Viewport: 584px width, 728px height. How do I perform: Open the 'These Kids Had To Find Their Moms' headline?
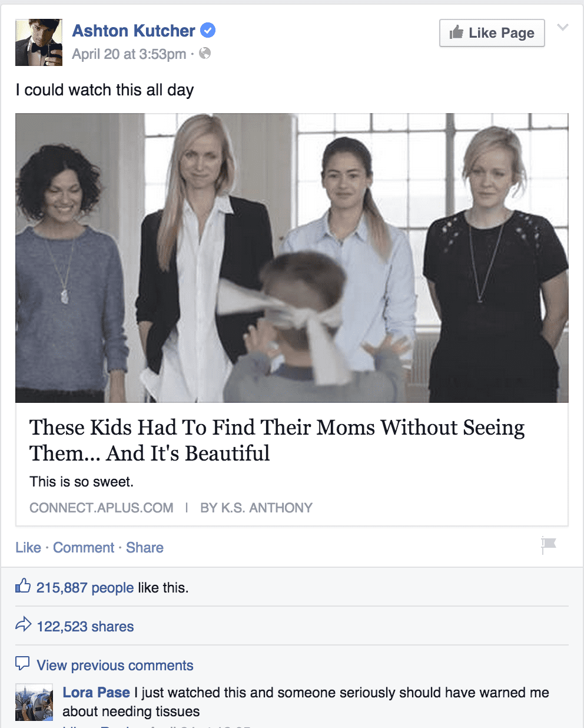(x=277, y=440)
